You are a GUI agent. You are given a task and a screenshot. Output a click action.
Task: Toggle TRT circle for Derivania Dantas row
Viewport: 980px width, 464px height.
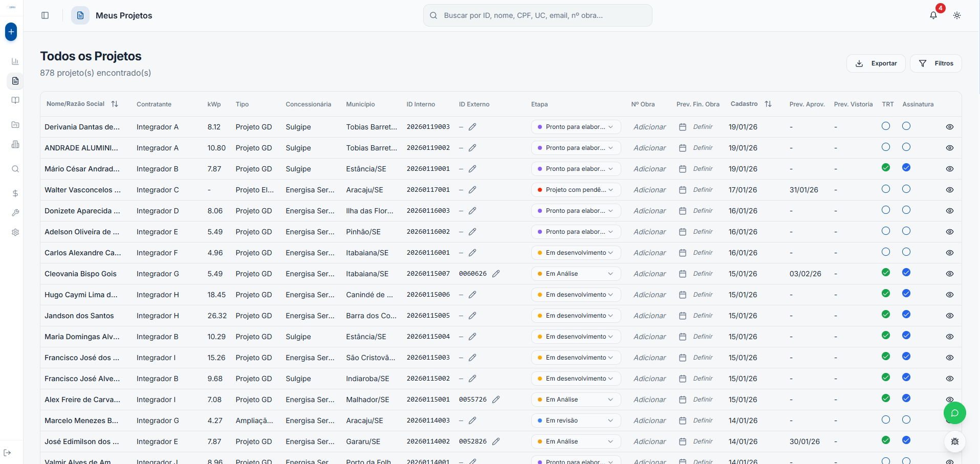click(886, 126)
